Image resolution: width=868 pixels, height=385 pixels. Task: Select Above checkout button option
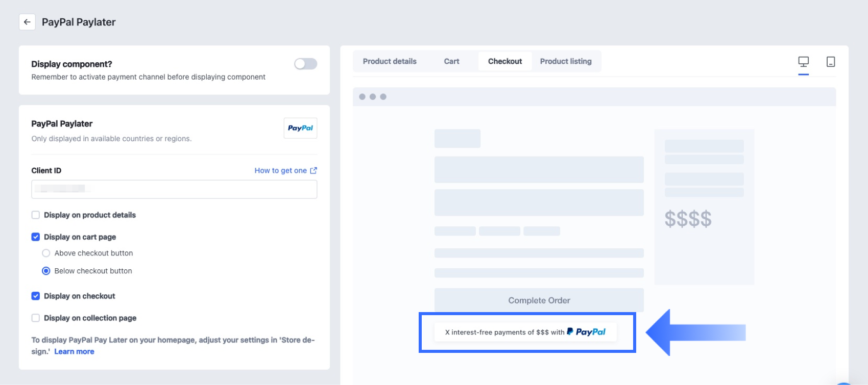pos(46,253)
